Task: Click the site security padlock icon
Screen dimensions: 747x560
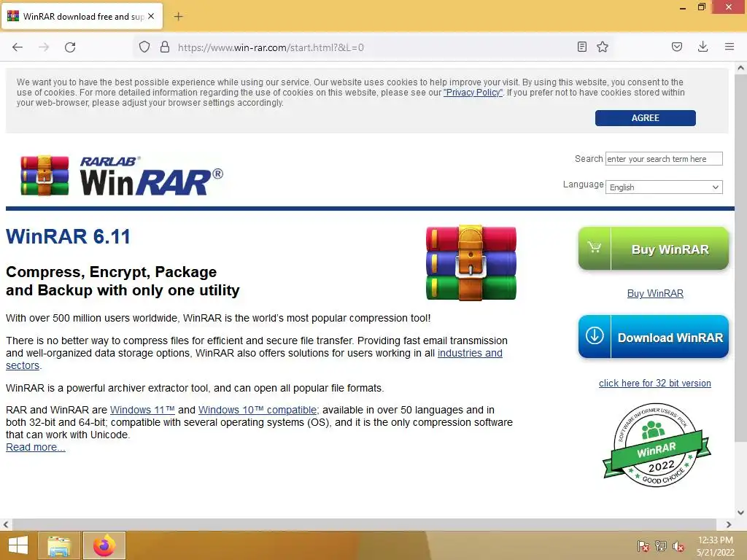Action: [165, 47]
